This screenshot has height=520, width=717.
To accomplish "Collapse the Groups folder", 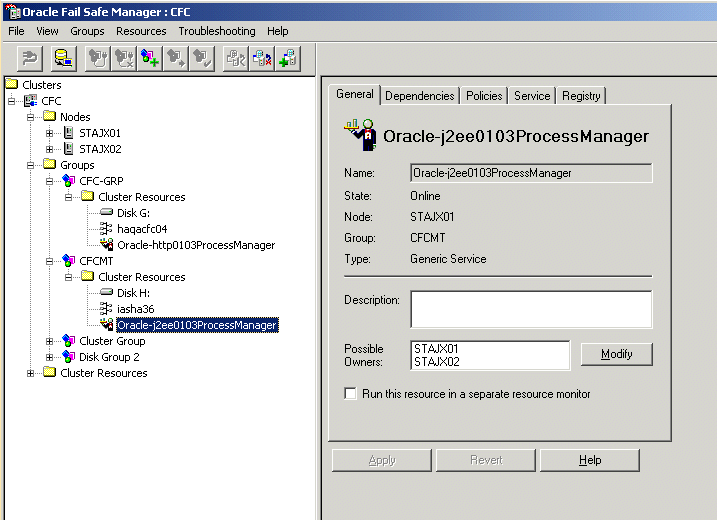I will [31, 165].
